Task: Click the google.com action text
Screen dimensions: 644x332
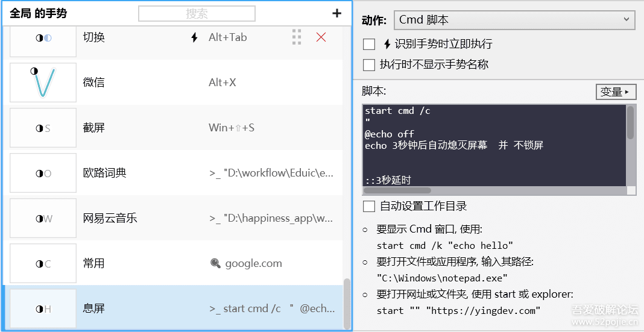Action: [253, 263]
